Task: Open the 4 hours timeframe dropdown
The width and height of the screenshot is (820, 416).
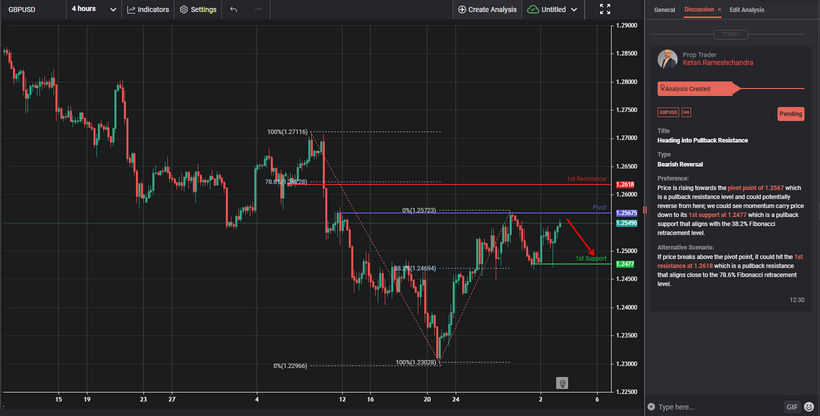Action: pyautogui.click(x=94, y=9)
